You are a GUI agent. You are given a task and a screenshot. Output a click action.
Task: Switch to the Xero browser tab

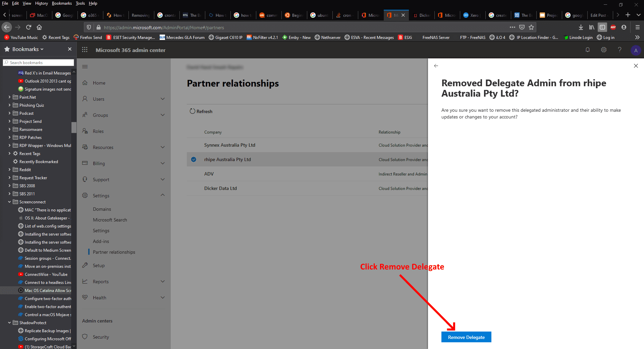[472, 15]
